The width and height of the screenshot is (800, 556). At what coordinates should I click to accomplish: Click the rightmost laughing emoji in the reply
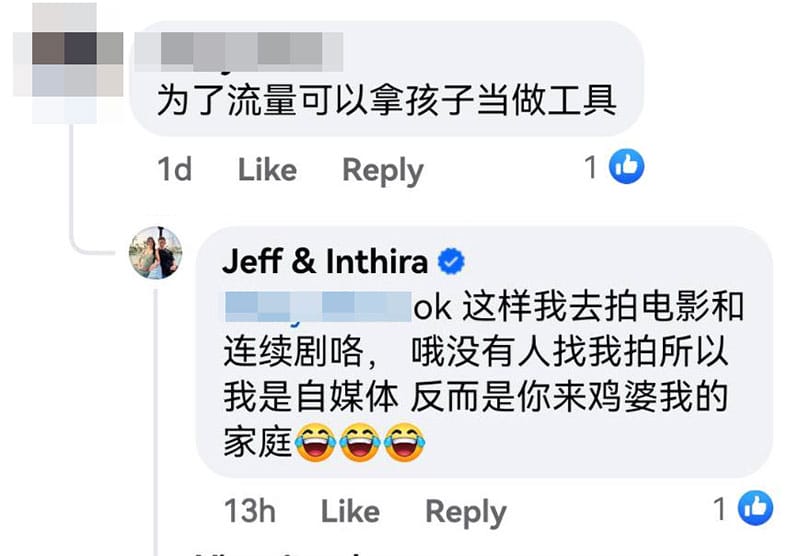(x=404, y=442)
